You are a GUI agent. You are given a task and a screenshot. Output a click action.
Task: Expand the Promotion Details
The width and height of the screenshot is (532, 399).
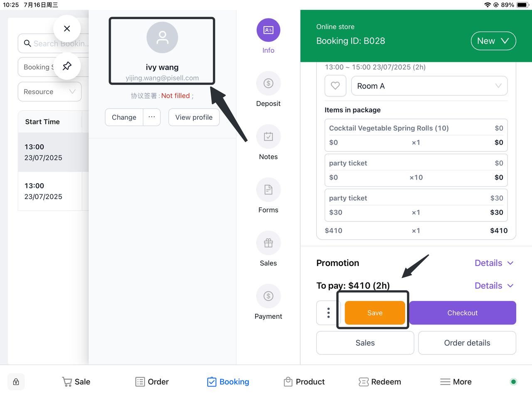click(494, 263)
